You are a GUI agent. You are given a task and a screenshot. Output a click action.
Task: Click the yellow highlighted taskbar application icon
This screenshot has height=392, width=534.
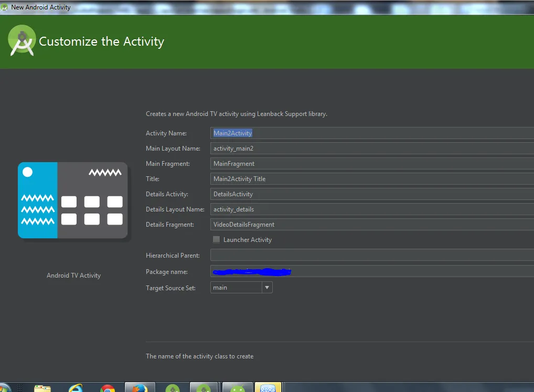268,388
